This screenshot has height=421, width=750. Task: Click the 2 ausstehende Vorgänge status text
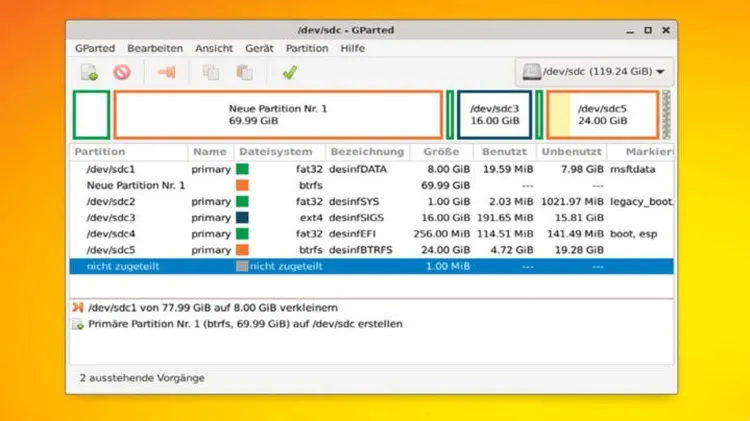coord(142,378)
